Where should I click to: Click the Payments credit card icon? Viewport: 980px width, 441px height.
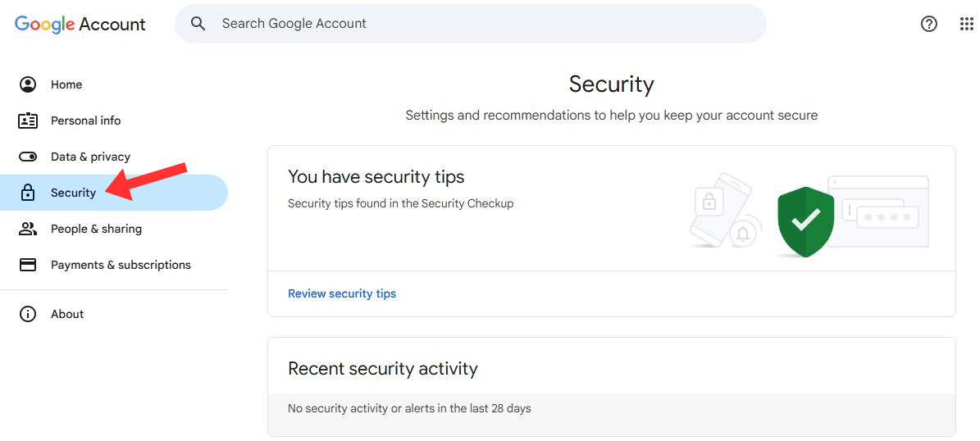pos(28,265)
